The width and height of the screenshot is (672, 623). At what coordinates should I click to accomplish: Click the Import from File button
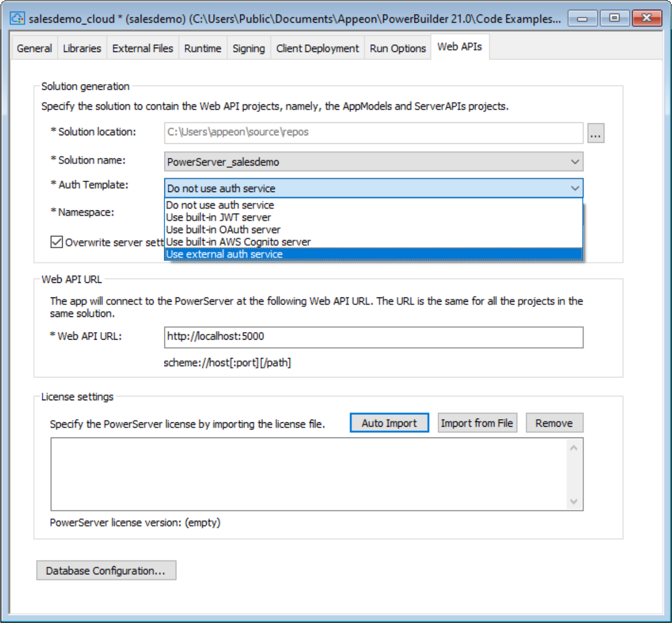coord(476,423)
